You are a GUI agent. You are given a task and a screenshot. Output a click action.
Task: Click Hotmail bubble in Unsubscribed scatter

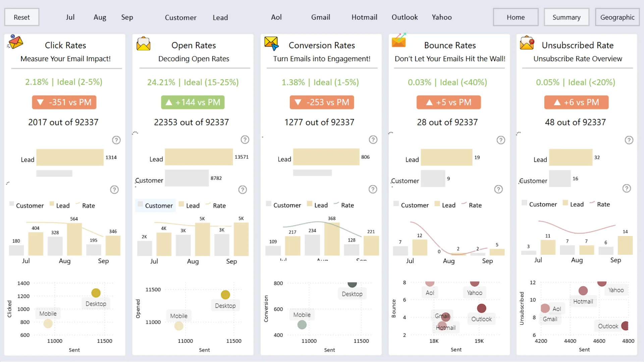point(583,291)
